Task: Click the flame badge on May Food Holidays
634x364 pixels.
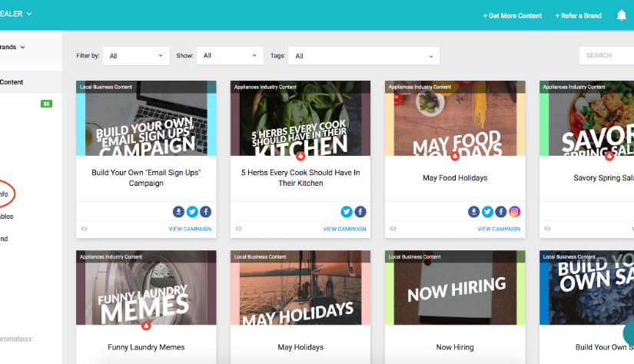Action: point(455,156)
